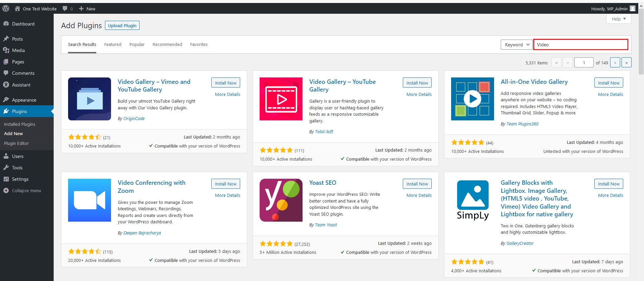Jump to the last results page
644x281 pixels.
pyautogui.click(x=626, y=63)
